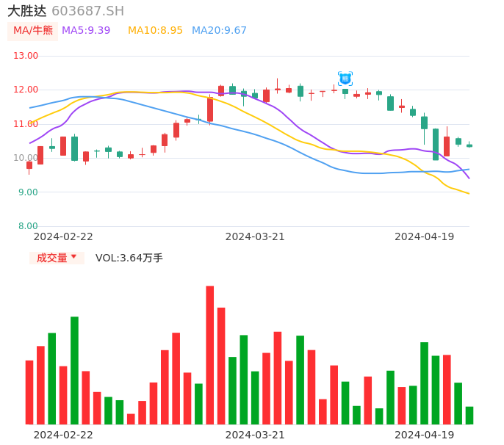504x445 pixels.
Task: Click the 2024-02-22 date label under the volume chart
Action: (63, 435)
